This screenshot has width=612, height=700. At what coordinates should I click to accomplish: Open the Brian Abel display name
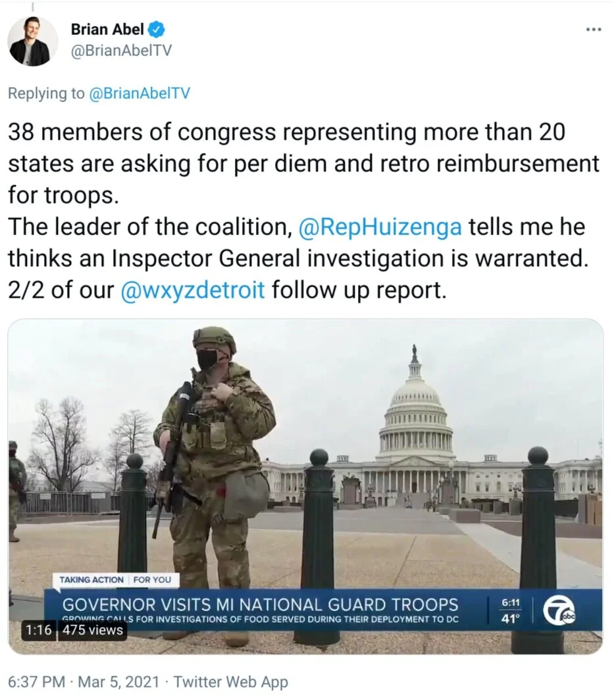(107, 29)
